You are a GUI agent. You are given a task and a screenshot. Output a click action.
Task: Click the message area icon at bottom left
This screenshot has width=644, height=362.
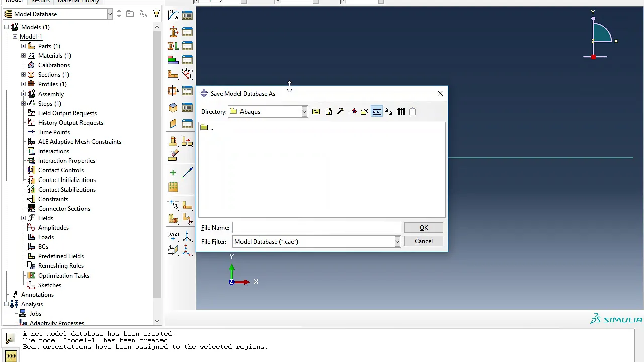click(11, 338)
